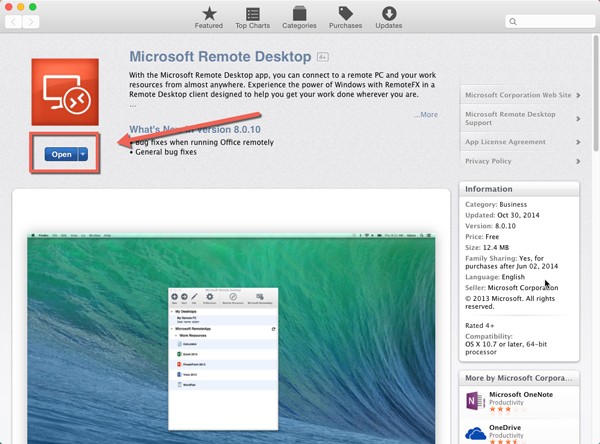600x444 pixels.
Task: Expand description with ...More link
Action: [x=426, y=114]
